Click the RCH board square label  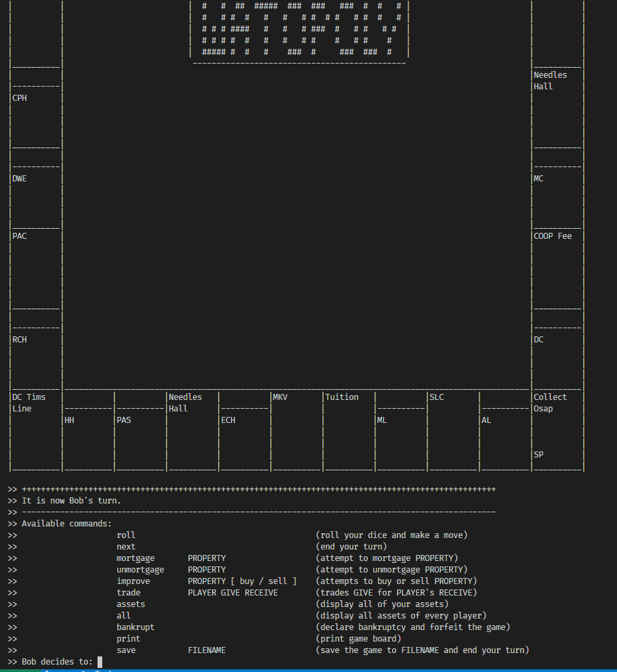pos(19,340)
